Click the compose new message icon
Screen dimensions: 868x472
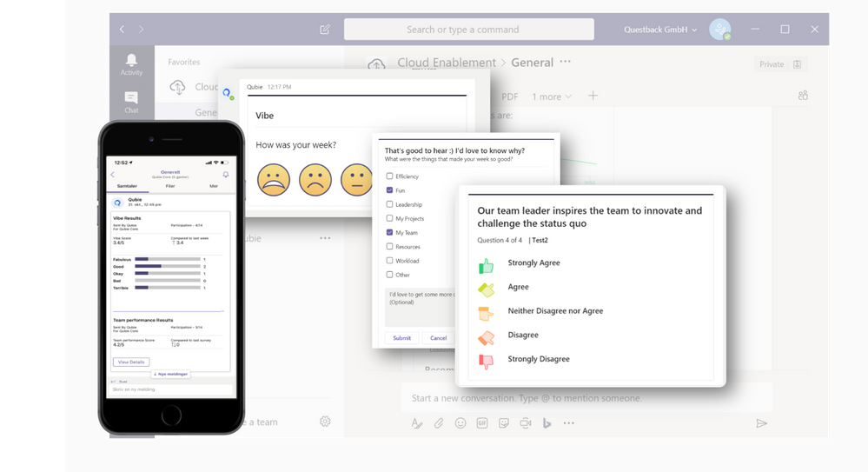325,30
